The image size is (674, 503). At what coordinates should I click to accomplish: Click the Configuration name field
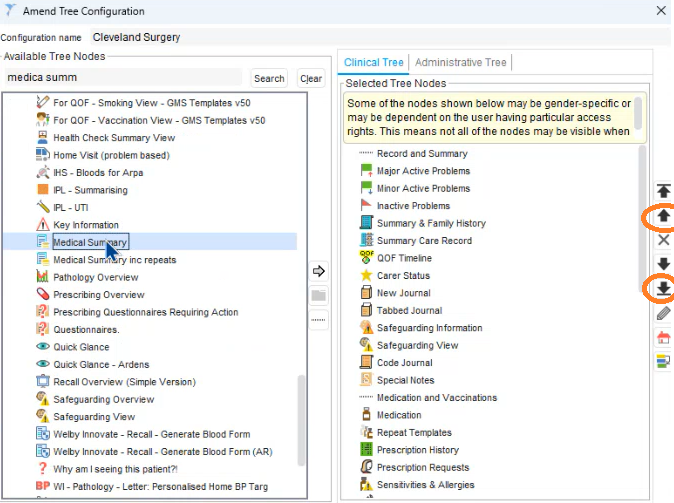click(x=380, y=37)
